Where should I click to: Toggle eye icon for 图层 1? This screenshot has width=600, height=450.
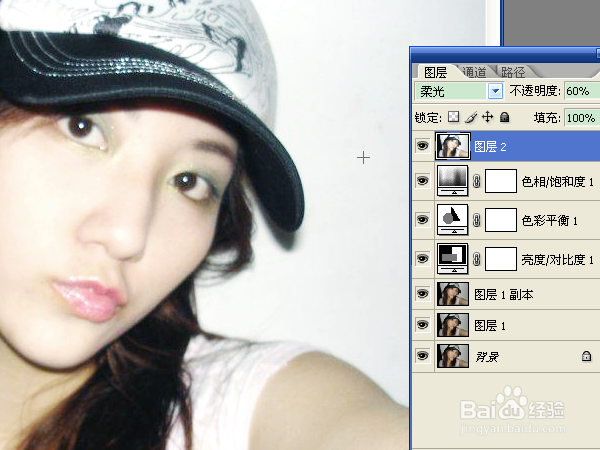point(422,325)
